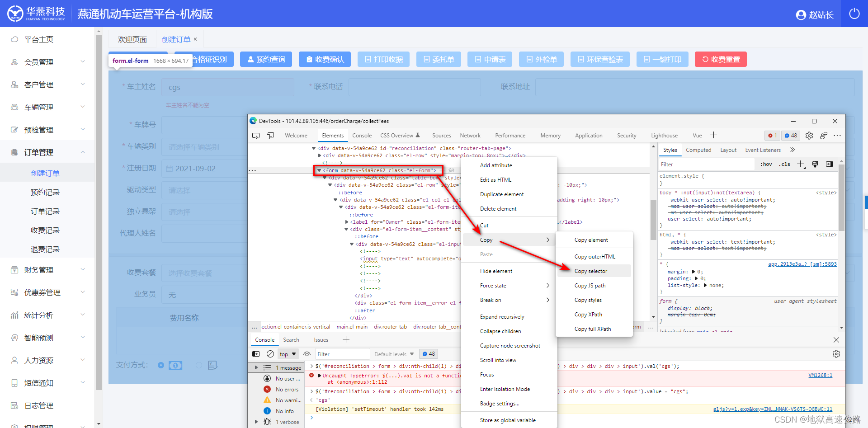
Task: Click the Styles pane vertical scrollbar
Action: pos(841,197)
